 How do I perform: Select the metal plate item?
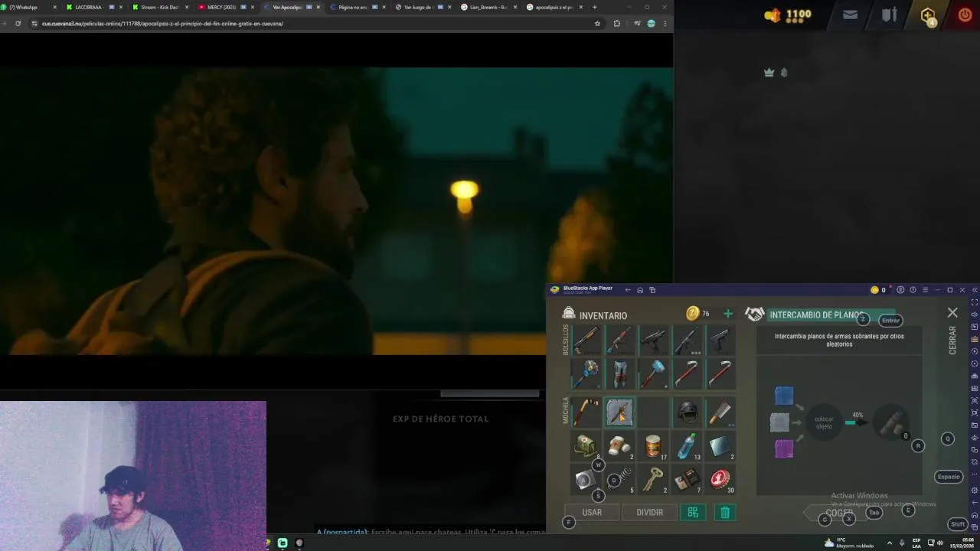720,445
